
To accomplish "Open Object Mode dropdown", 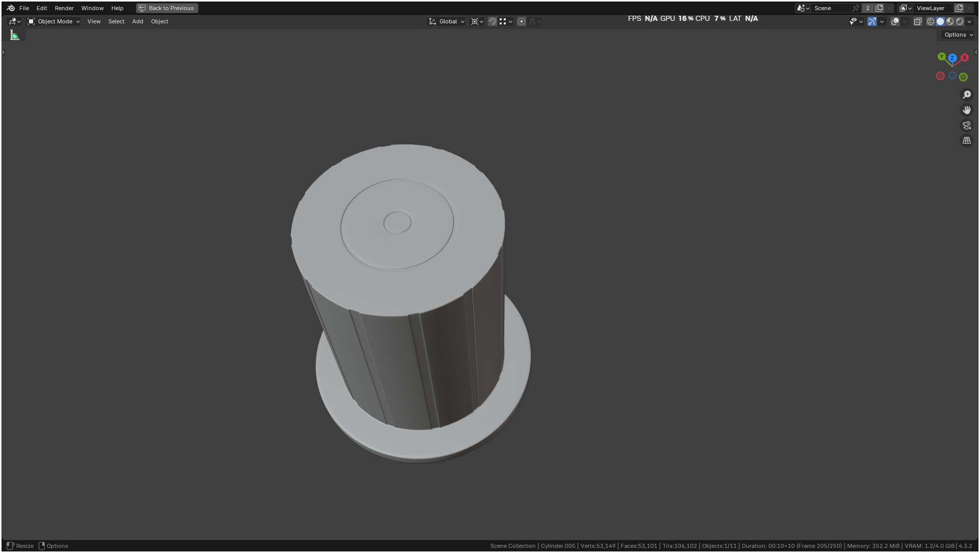I will tap(54, 21).
